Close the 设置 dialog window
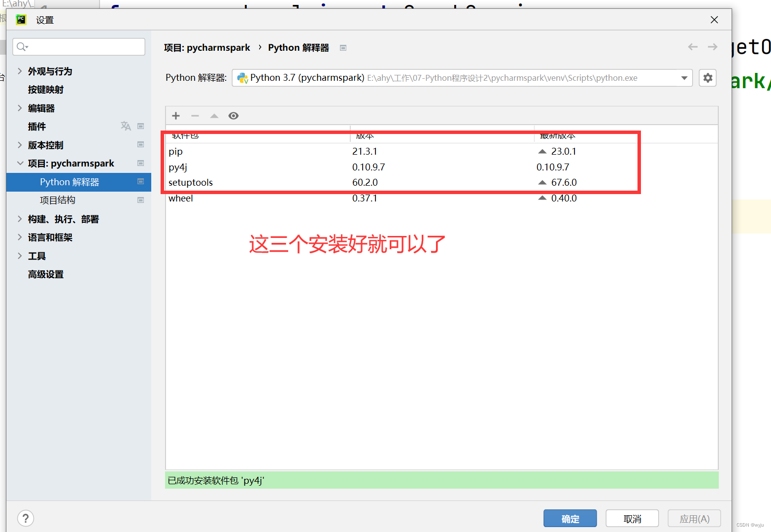The width and height of the screenshot is (771, 532). 714,20
